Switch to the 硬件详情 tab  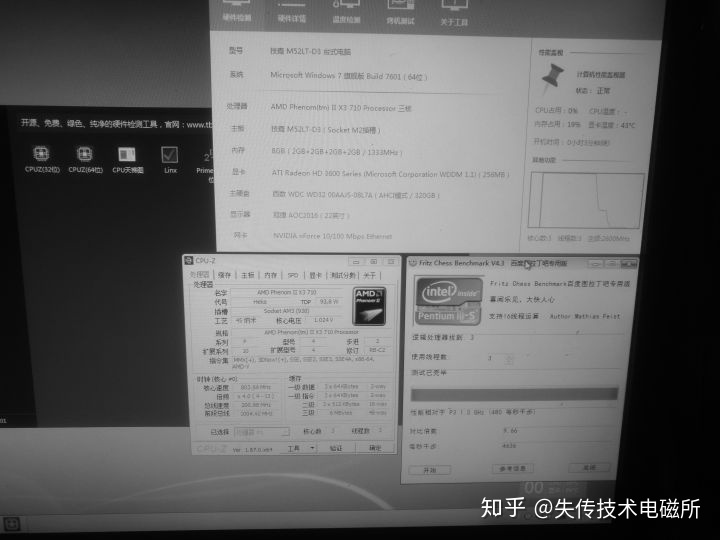pyautogui.click(x=292, y=12)
